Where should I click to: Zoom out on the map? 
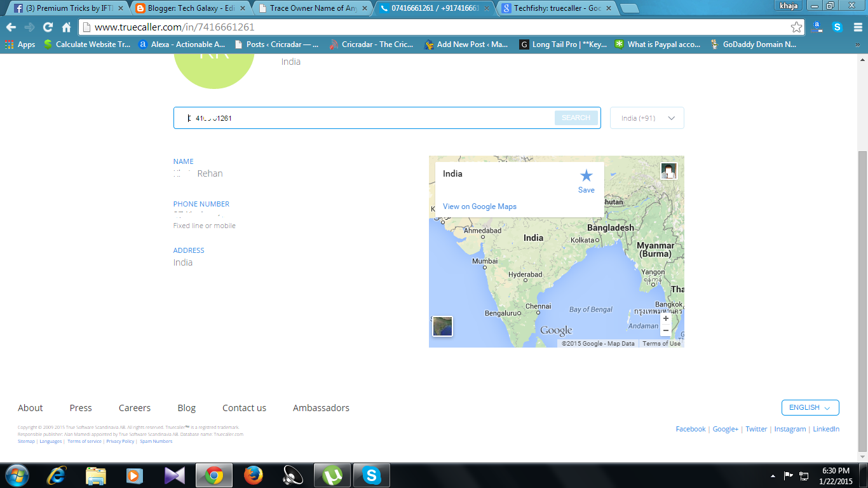tap(666, 330)
